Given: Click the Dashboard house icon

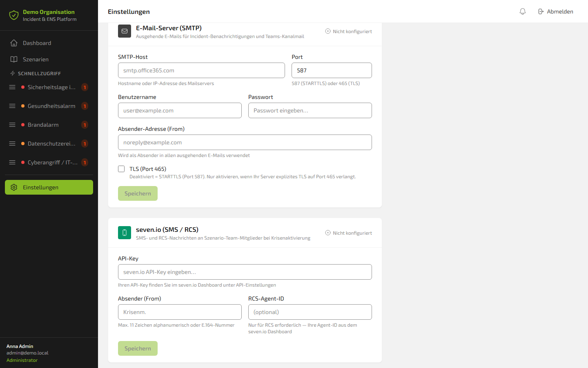Looking at the screenshot, I should click(14, 43).
